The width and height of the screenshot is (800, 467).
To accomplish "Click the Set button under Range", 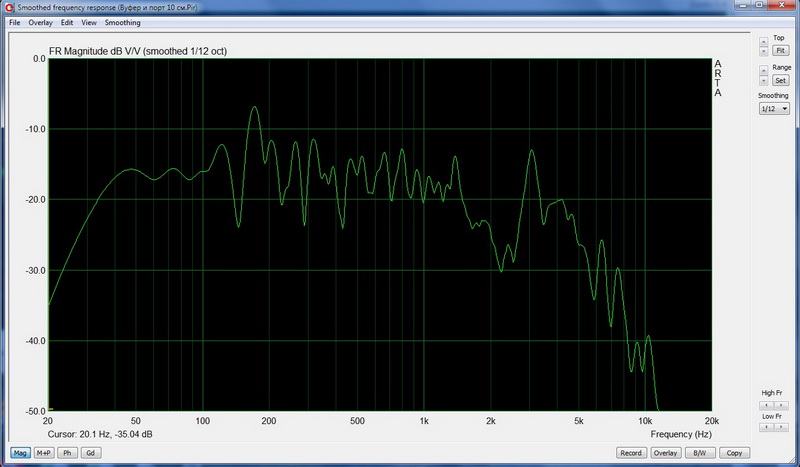I will (x=780, y=80).
